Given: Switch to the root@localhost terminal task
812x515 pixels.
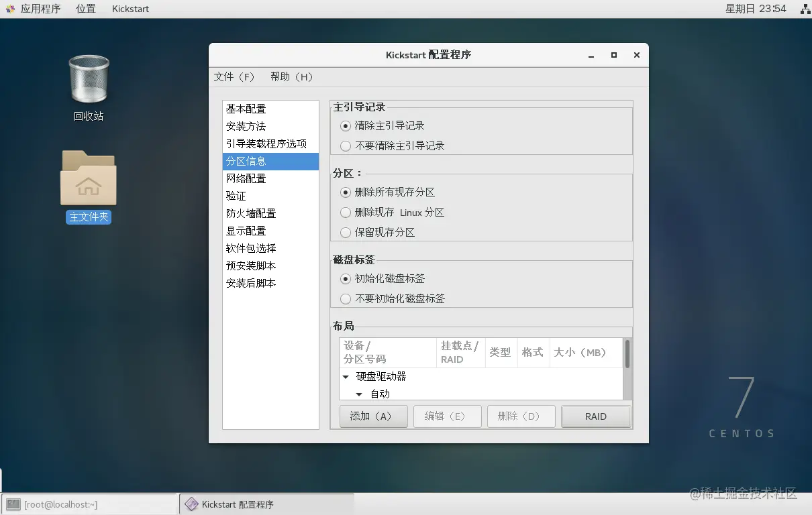Looking at the screenshot, I should [x=89, y=504].
